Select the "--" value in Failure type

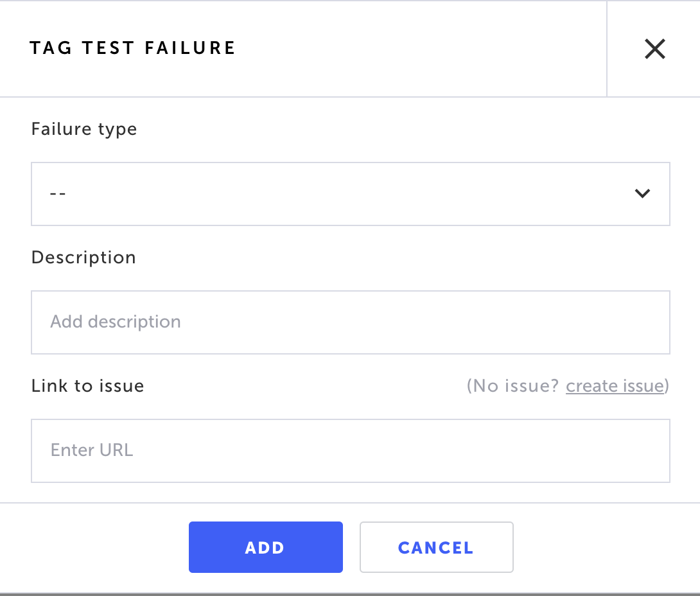[58, 193]
